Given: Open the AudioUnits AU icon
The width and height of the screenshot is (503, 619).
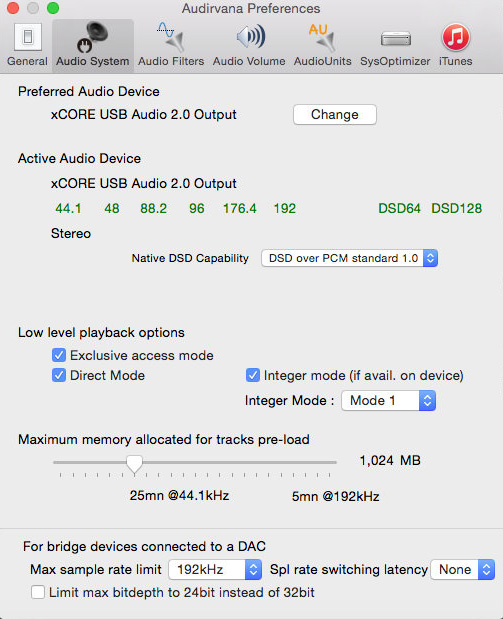Looking at the screenshot, I should click(x=322, y=38).
